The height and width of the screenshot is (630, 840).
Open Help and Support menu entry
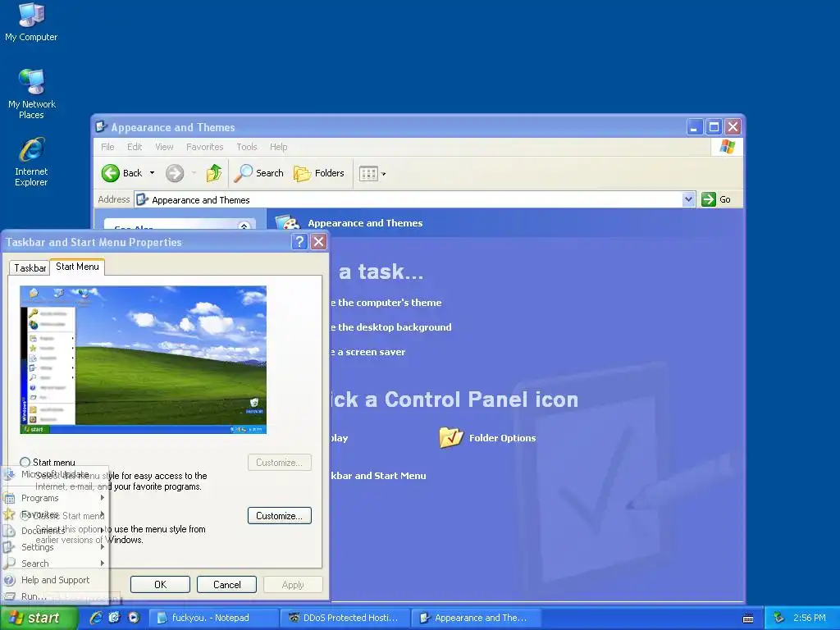(55, 580)
